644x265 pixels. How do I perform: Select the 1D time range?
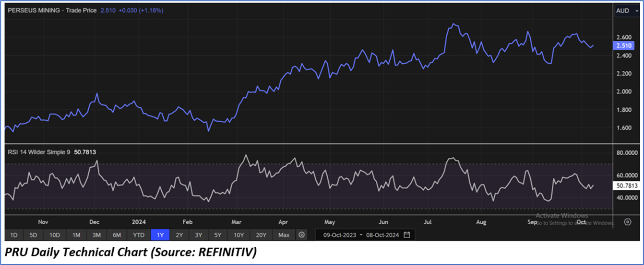point(14,235)
